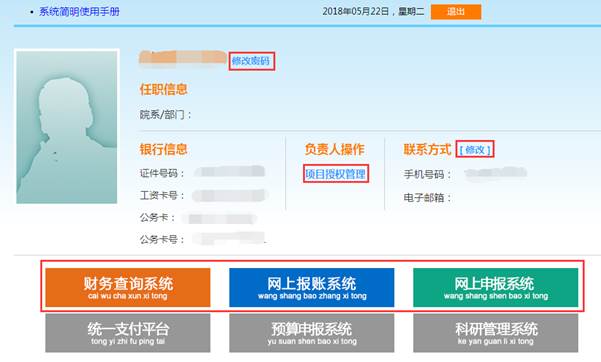Open the 系统简明使用手册 link
This screenshot has height=362, width=601.
point(79,12)
